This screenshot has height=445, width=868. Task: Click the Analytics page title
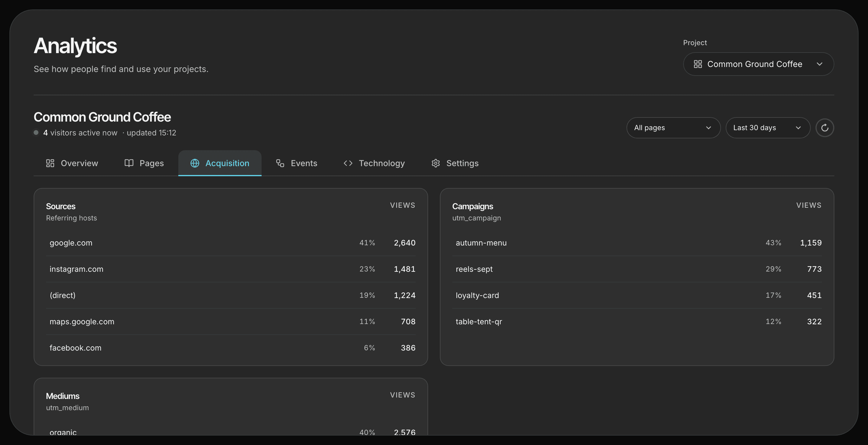(75, 45)
